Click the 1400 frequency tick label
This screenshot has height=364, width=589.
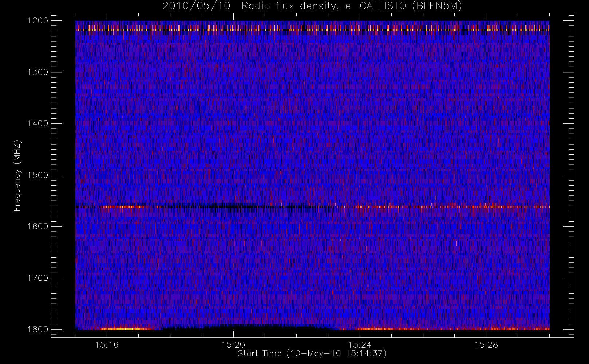38,123
